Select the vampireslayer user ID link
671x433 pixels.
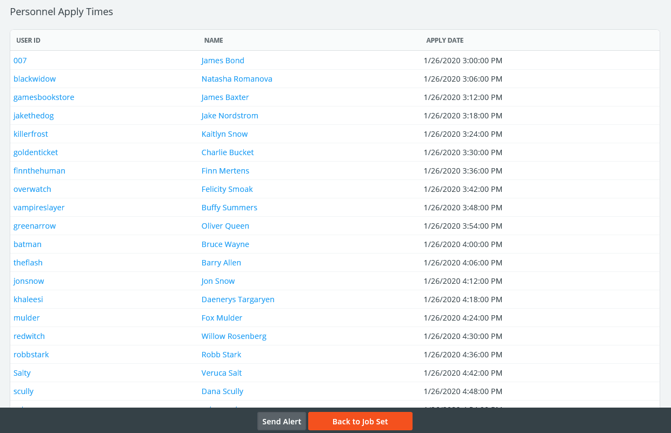(x=38, y=208)
